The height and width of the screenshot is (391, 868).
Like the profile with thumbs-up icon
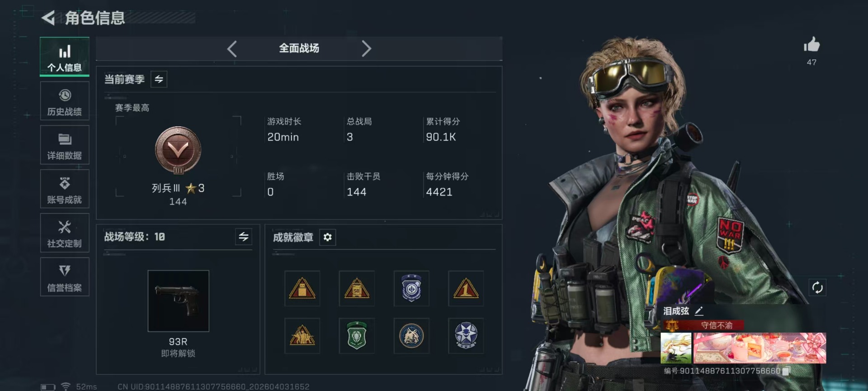click(811, 45)
